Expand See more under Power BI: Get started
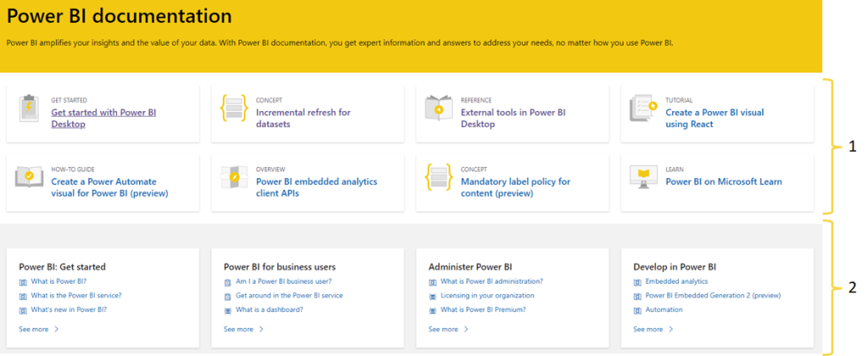This screenshot has height=356, width=868. click(x=38, y=329)
